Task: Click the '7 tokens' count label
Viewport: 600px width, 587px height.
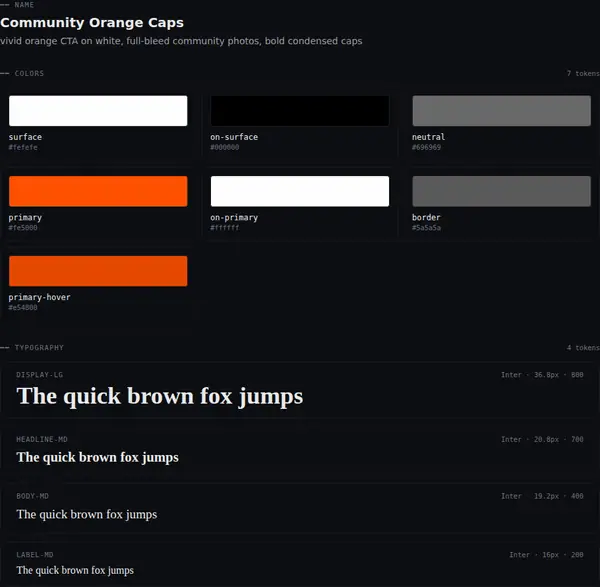Action: [x=583, y=73]
